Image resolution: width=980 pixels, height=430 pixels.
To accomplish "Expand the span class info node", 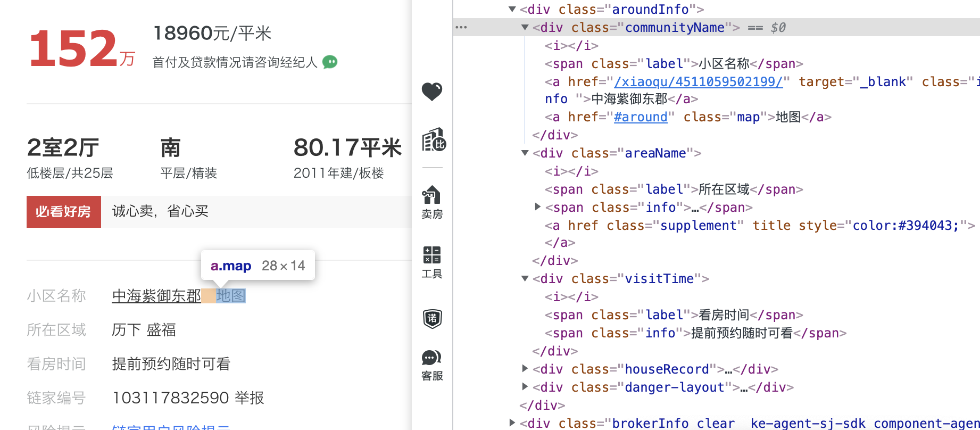I will tap(537, 206).
